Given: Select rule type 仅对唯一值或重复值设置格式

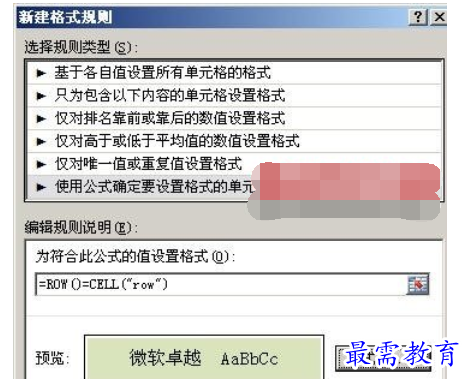Looking at the screenshot, I should [234, 164].
